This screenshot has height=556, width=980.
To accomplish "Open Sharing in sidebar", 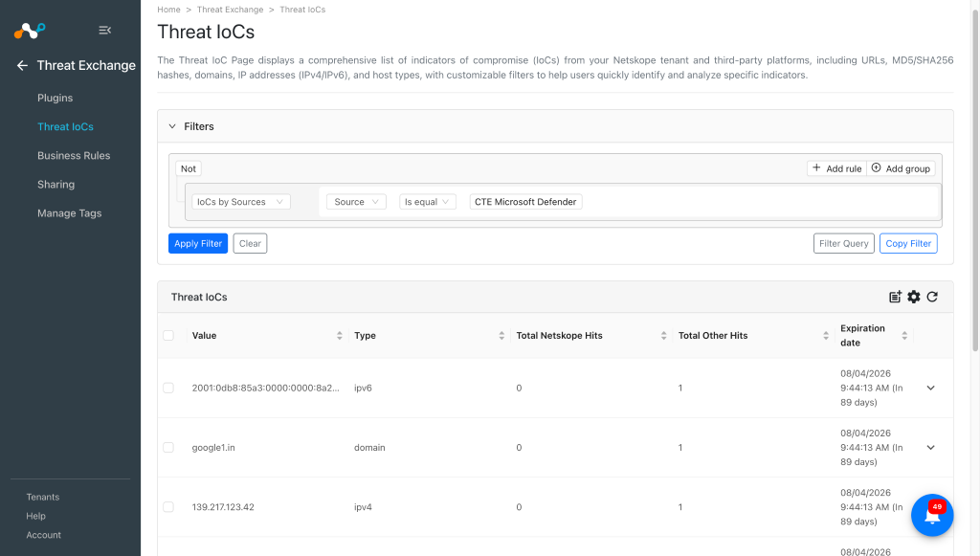I will (x=56, y=185).
